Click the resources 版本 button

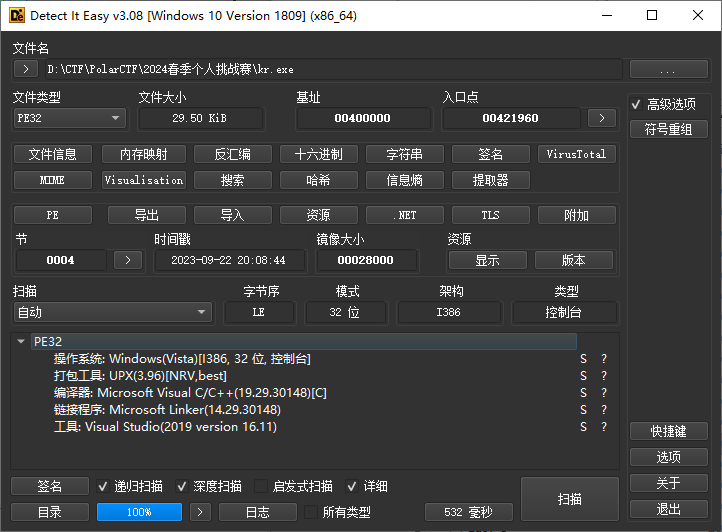[x=574, y=260]
